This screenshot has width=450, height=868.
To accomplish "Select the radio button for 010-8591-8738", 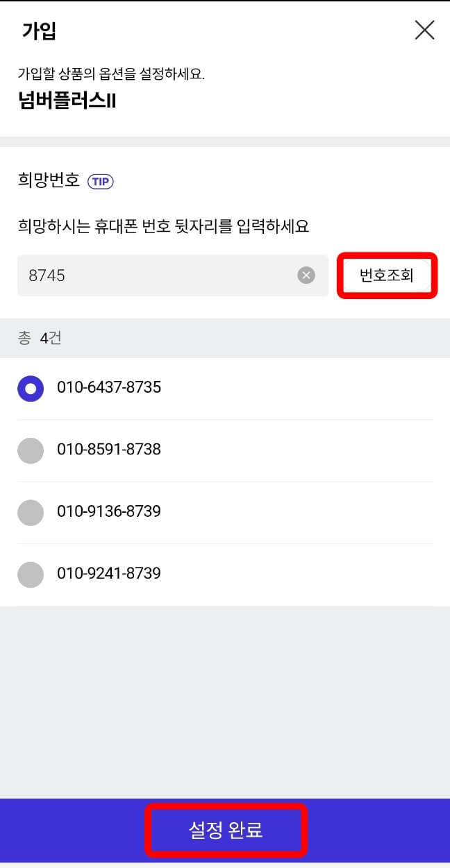I will 31,450.
